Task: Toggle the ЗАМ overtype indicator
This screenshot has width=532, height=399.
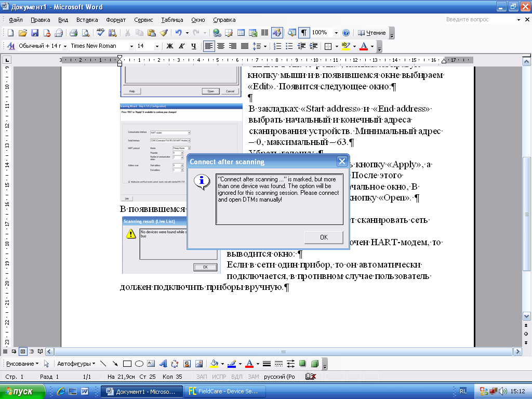Action: (x=254, y=377)
